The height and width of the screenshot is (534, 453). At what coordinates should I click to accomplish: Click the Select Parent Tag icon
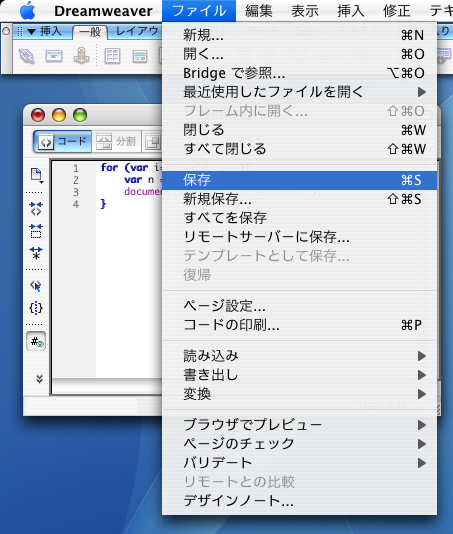click(36, 285)
